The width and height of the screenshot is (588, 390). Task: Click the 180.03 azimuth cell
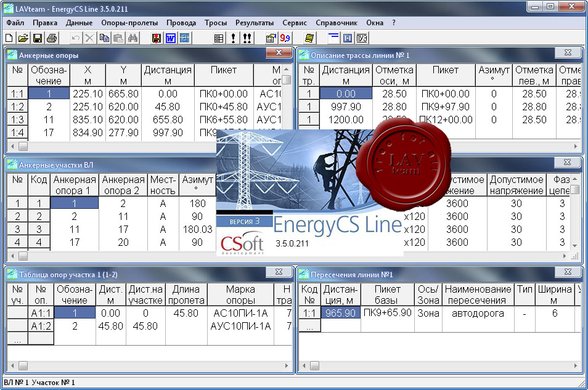[197, 229]
